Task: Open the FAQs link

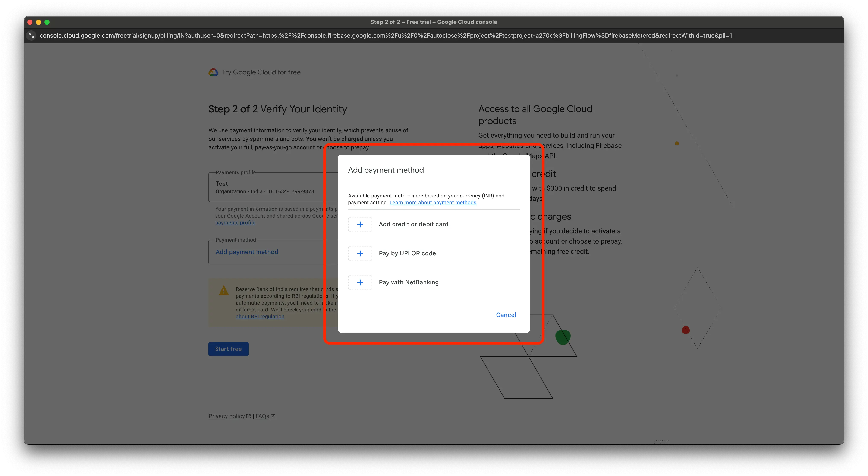Action: click(262, 416)
